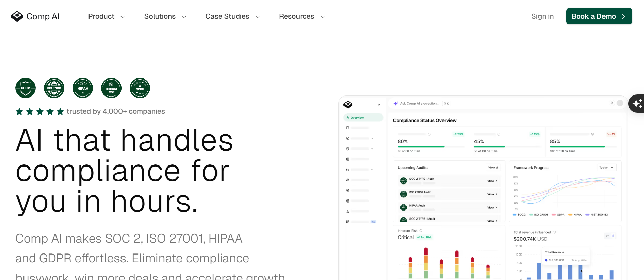Click the 80% compliance progress bar
The image size is (644, 280).
(431, 147)
